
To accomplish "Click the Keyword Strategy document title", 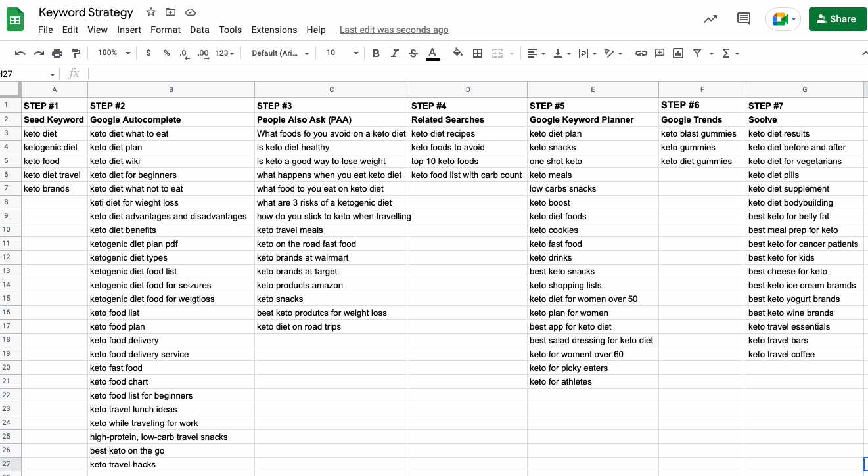I will 86,12.
